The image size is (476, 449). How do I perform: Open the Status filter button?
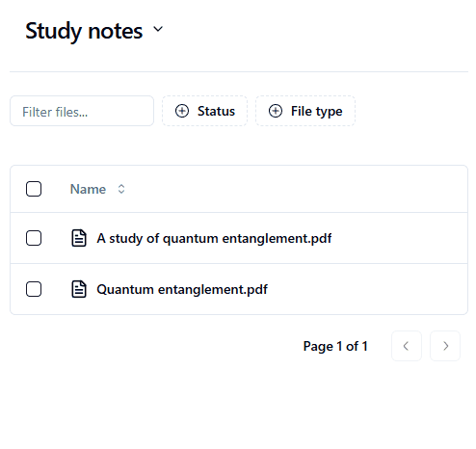[204, 111]
